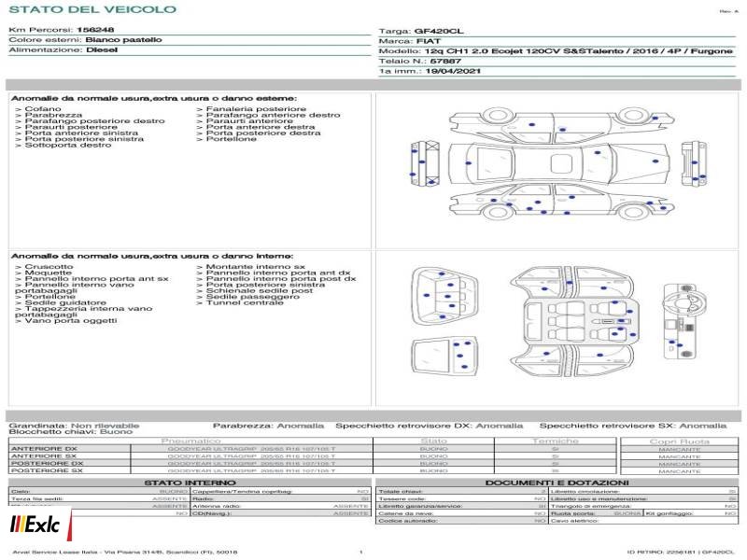
Task: Click the front bumper diagram with crossed box
Action: (425, 162)
